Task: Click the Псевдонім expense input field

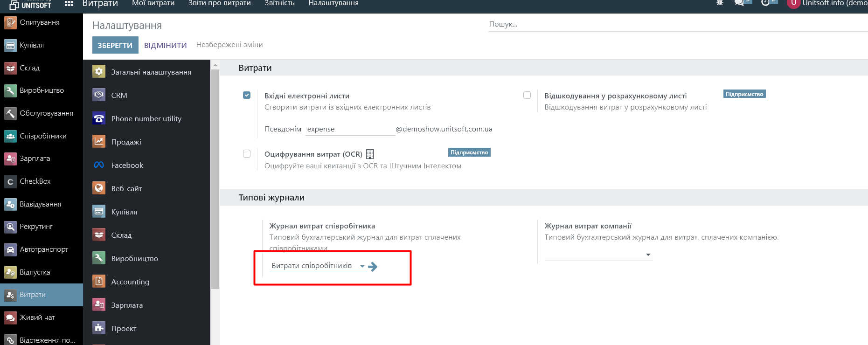Action: (x=349, y=129)
